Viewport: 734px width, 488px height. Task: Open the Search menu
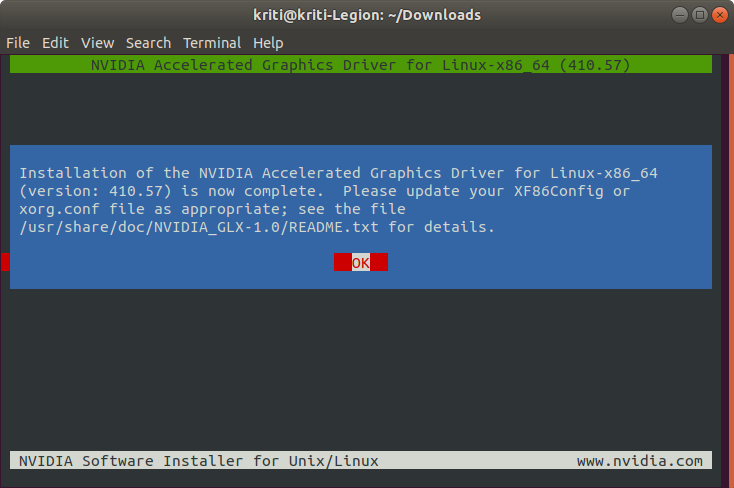148,43
